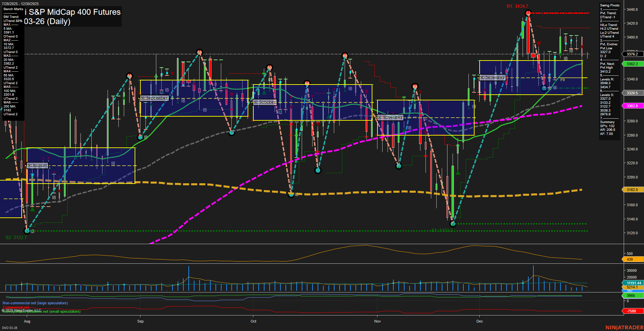
Task: Select the EMD 03-26 instrument tab
Action: click(9, 328)
